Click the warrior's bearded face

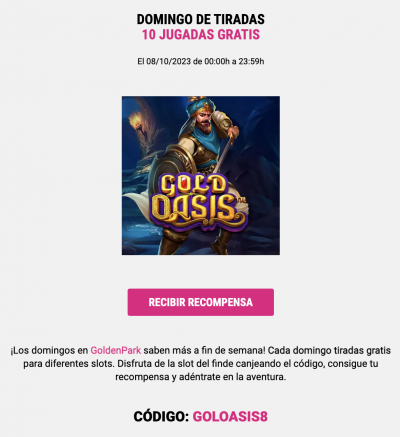point(203,121)
